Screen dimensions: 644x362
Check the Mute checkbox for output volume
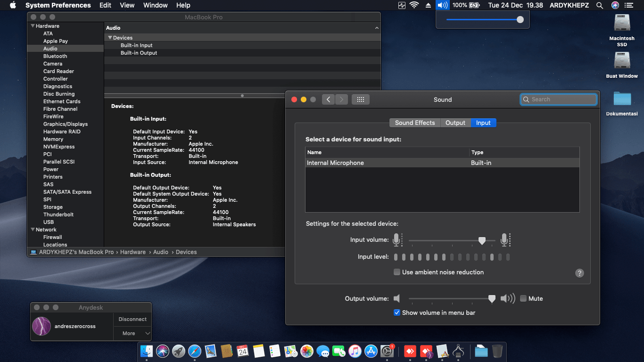pos(523,298)
